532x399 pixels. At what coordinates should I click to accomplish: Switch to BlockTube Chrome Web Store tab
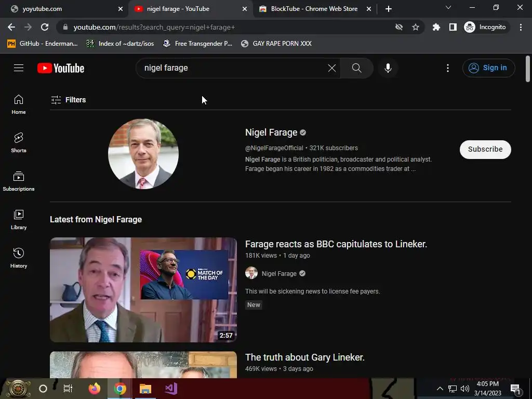pyautogui.click(x=314, y=9)
